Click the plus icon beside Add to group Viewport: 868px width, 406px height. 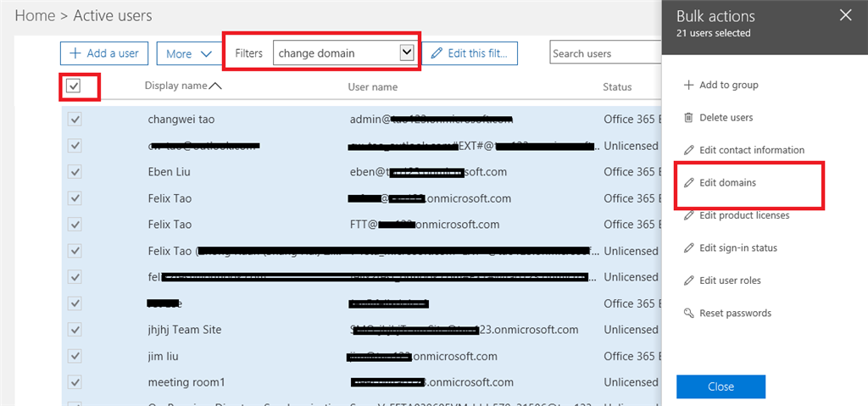688,85
